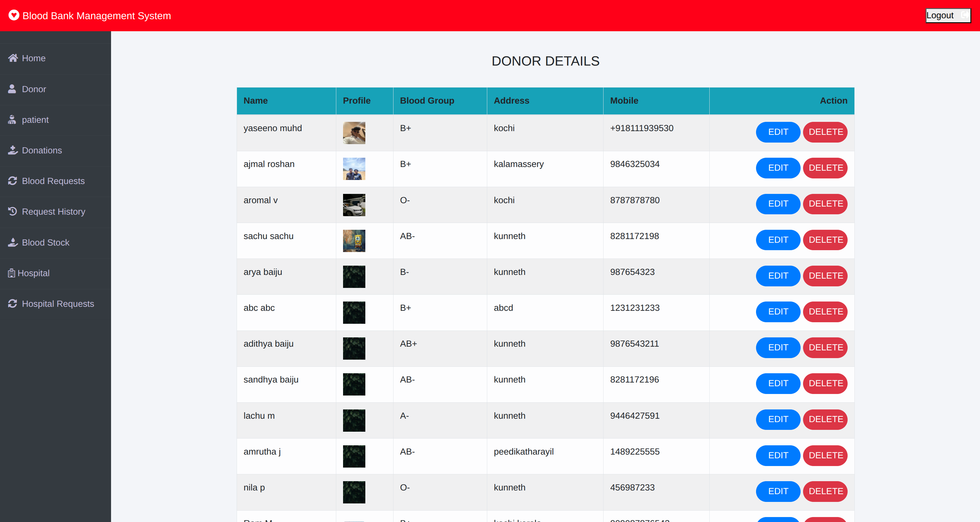
Task: Click the Blood Stock hand icon
Action: click(13, 242)
